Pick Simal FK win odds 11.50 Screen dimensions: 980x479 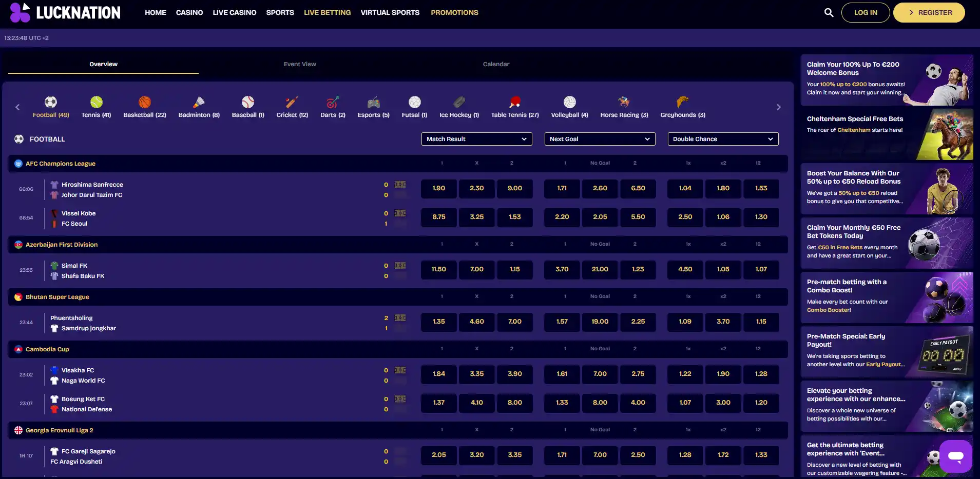pyautogui.click(x=439, y=269)
